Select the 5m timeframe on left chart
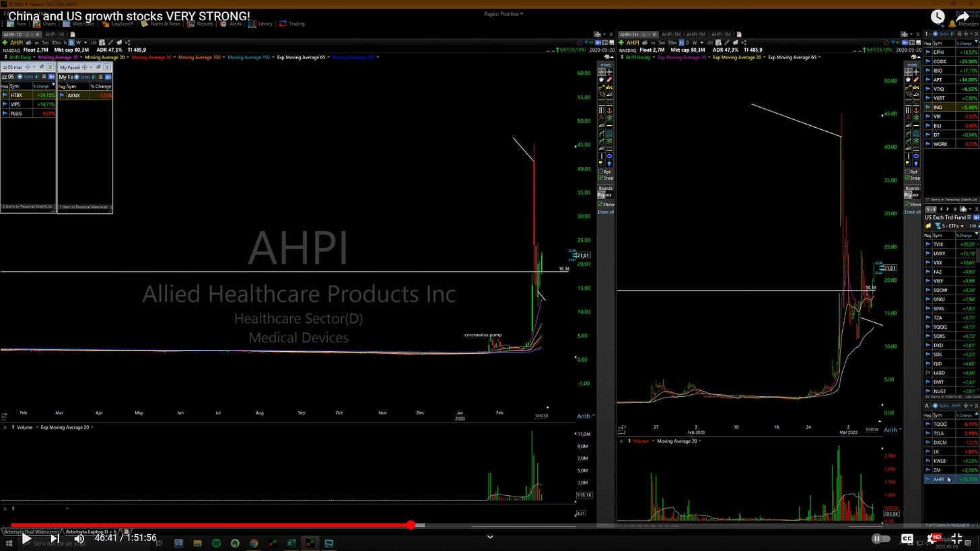This screenshot has width=980, height=551. point(46,42)
